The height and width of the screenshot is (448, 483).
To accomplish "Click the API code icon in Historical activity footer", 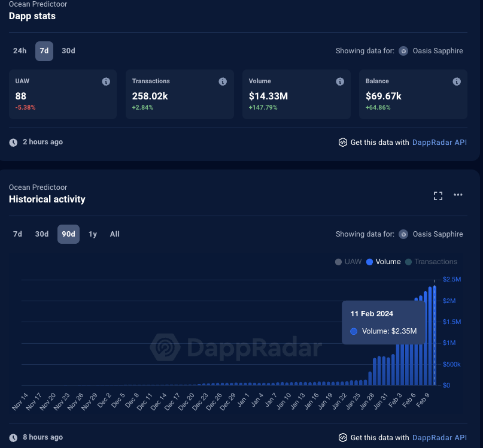I will 342,437.
